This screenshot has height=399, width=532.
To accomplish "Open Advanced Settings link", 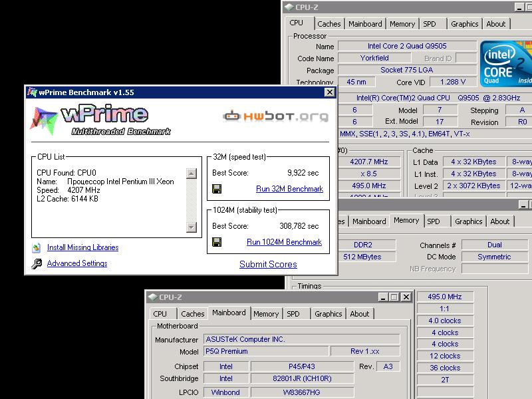I will [77, 263].
